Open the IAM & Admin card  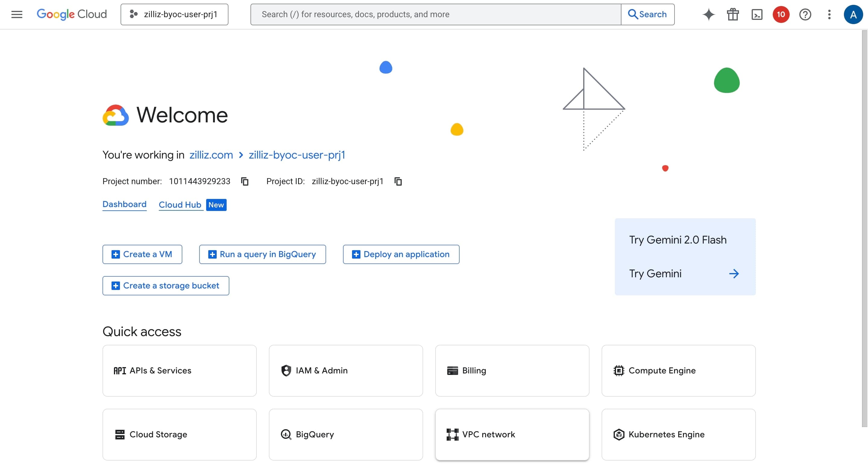coord(346,371)
